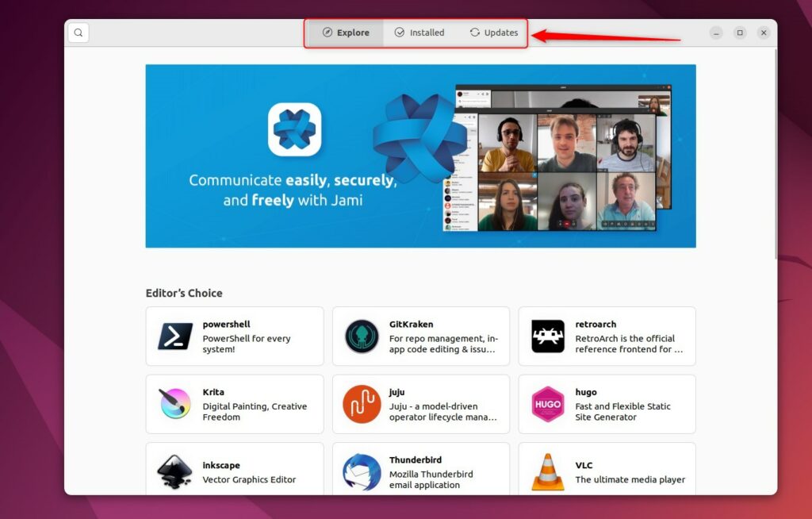Maximize the software store window
Screen dimensions: 812x519
click(x=740, y=33)
